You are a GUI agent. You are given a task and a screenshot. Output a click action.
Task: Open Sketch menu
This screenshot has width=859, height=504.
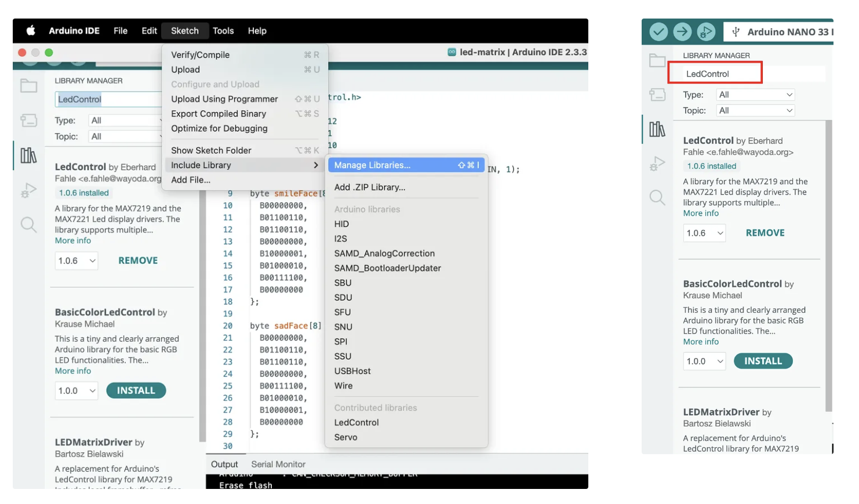pos(185,31)
